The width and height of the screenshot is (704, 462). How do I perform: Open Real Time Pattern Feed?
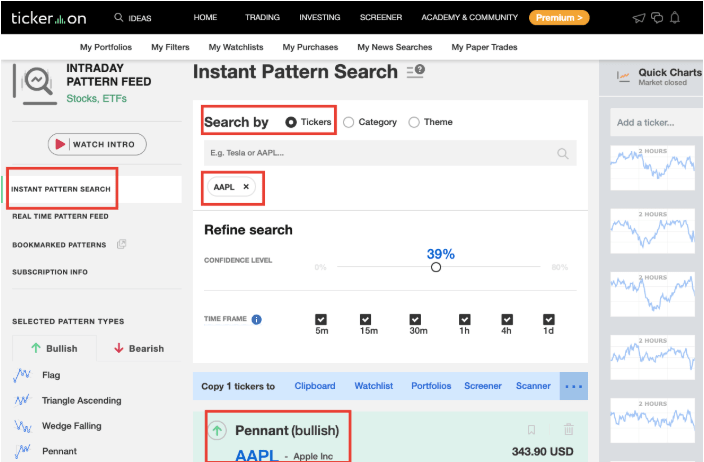tap(60, 216)
